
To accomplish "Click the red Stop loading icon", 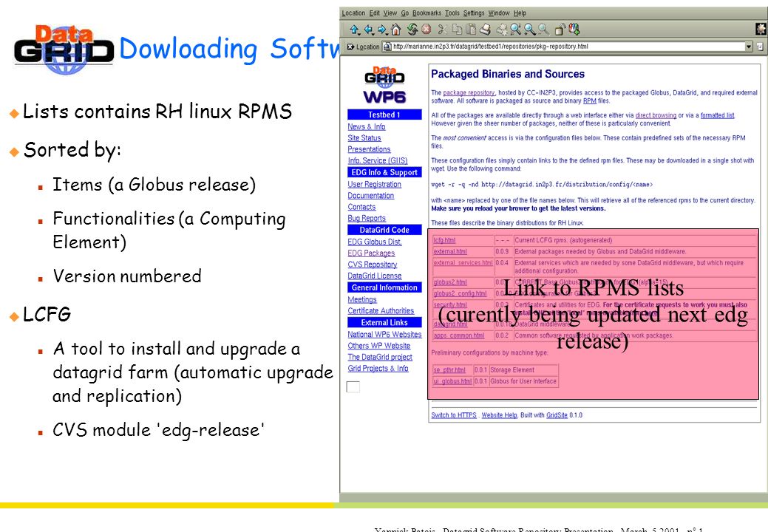I will tap(426, 30).
